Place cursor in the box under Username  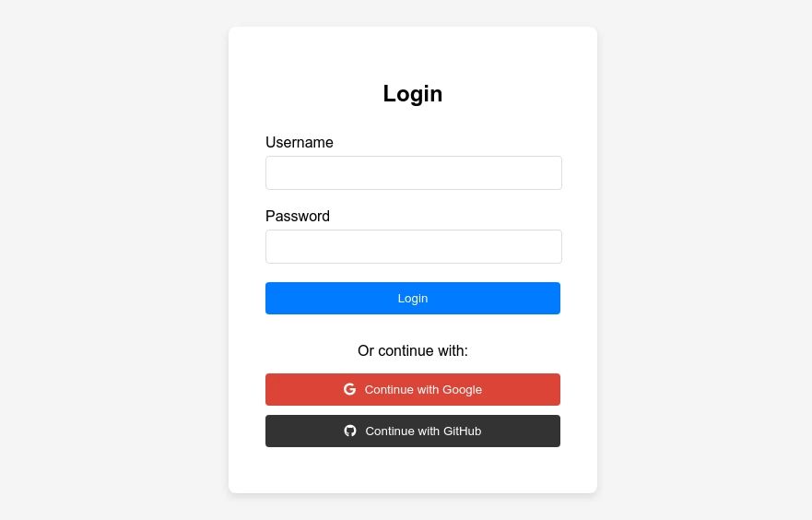[x=413, y=172]
